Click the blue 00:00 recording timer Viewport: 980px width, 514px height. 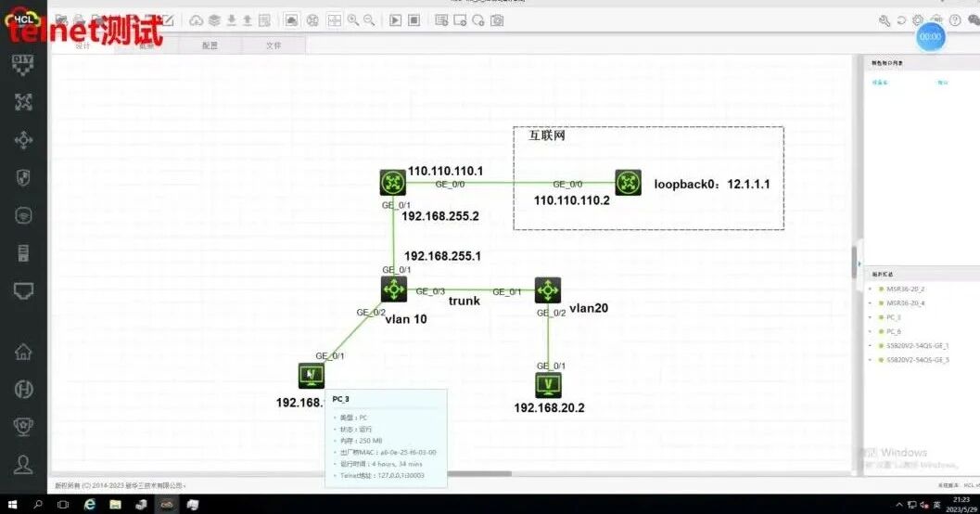coord(930,37)
